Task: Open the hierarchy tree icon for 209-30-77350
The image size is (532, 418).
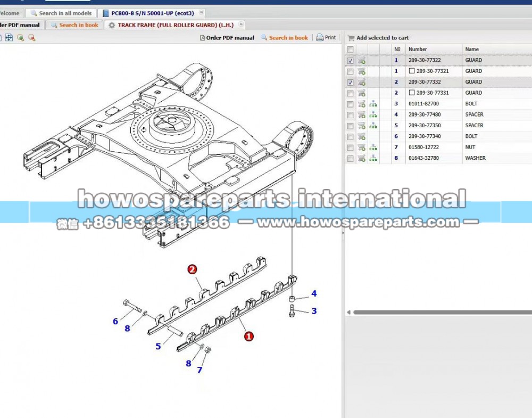Action: pos(373,125)
